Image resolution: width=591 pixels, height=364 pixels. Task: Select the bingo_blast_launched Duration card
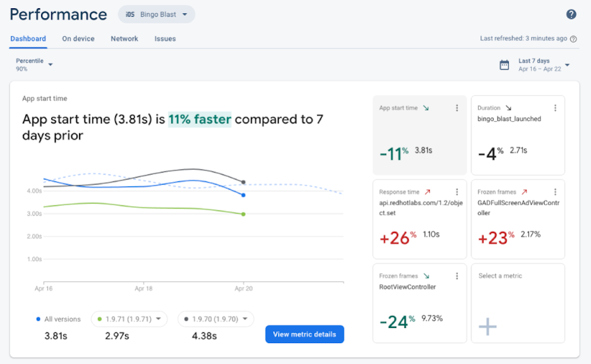click(518, 135)
